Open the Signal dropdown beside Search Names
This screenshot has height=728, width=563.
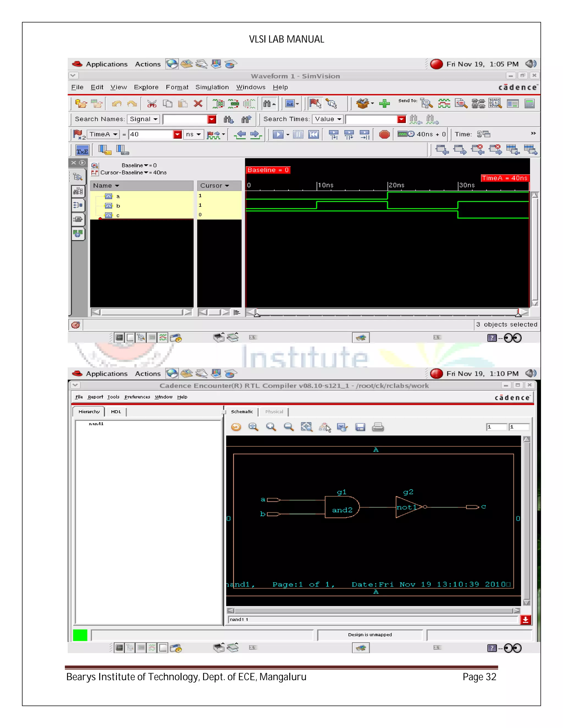point(144,119)
